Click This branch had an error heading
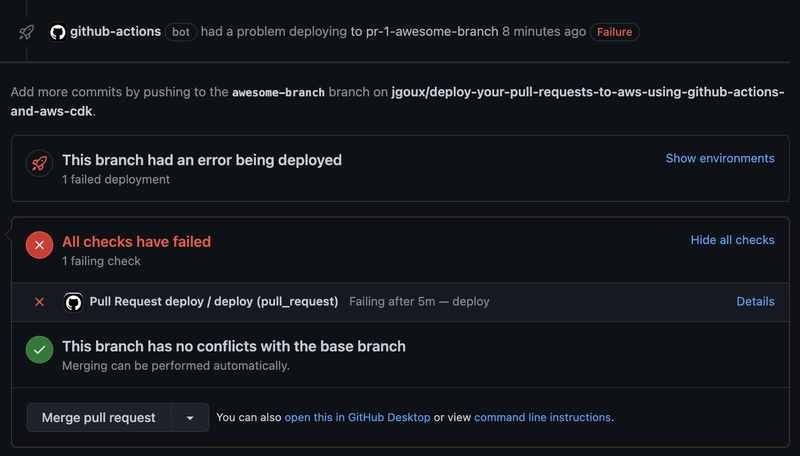The image size is (800, 456). point(202,160)
